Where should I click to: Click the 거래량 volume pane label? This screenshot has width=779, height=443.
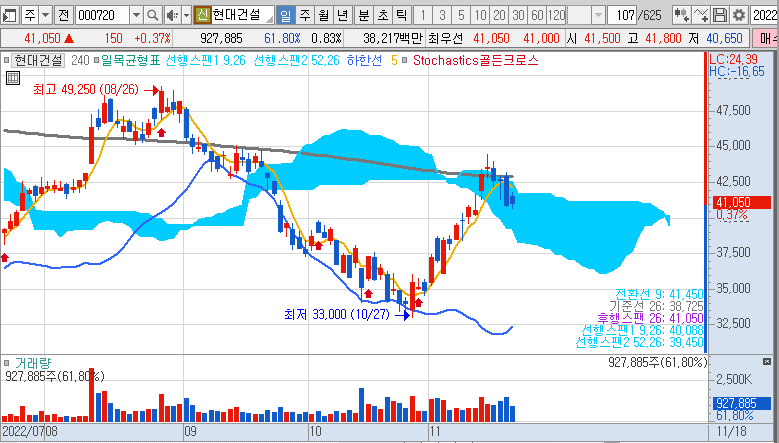(33, 363)
